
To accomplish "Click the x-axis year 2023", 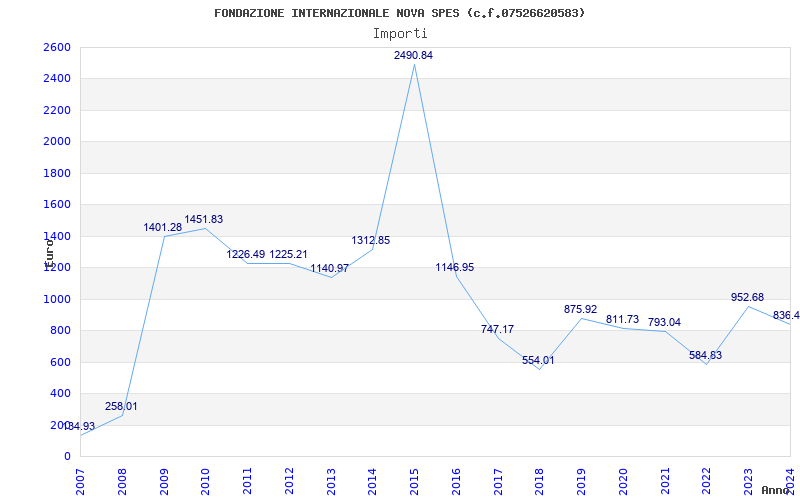I will pos(748,482).
